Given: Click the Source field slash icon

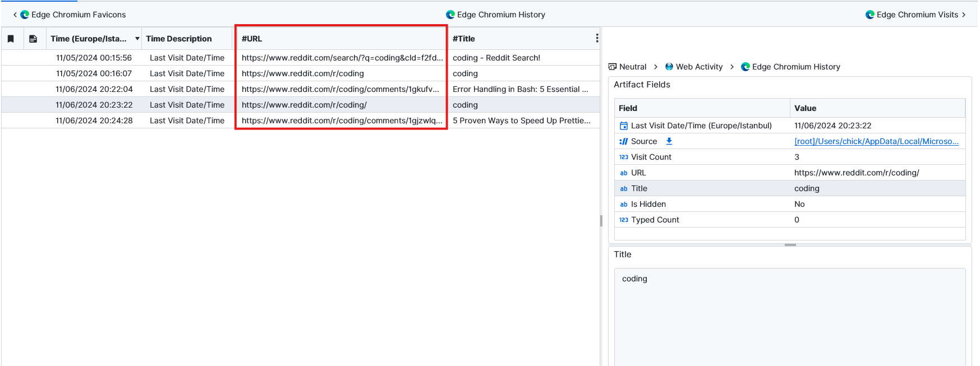Looking at the screenshot, I should [623, 141].
